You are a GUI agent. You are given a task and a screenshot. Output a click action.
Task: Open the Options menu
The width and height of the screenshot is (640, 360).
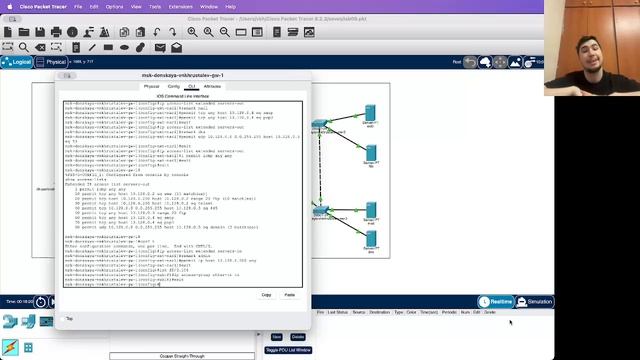click(114, 7)
